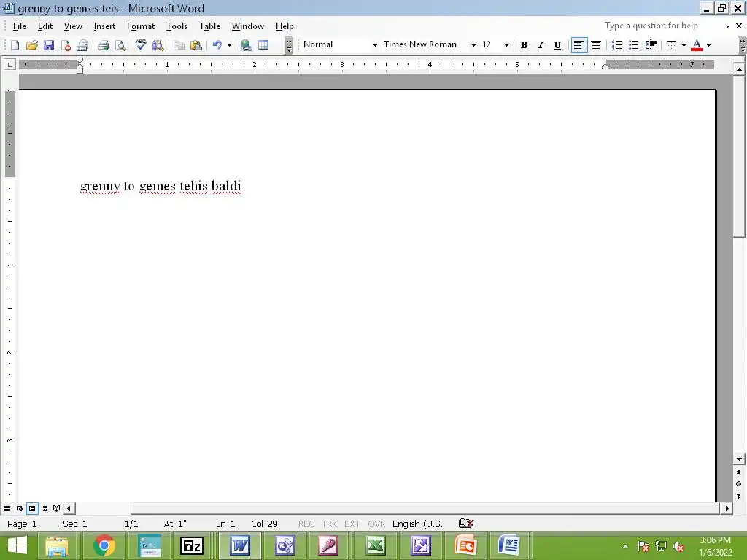Open the help question dropdown arrow
Image resolution: width=747 pixels, height=560 pixels.
pyautogui.click(x=727, y=26)
